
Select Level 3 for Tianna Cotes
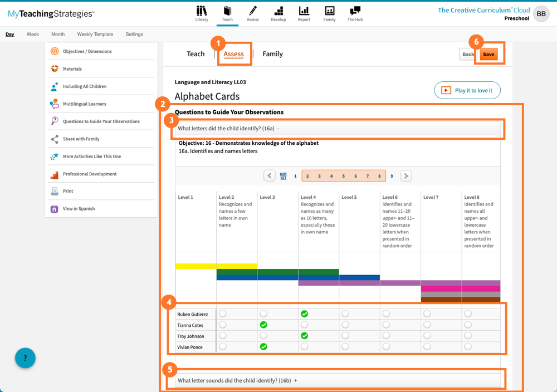263,325
